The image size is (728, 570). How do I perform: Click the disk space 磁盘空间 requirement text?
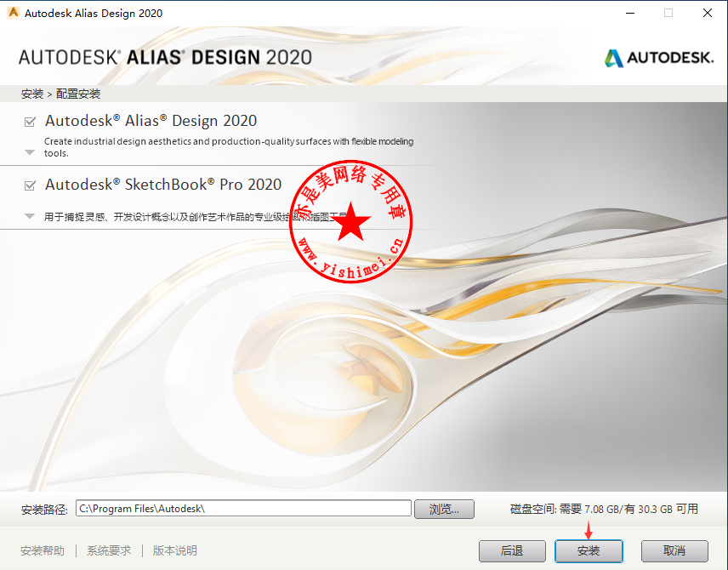[x=604, y=509]
